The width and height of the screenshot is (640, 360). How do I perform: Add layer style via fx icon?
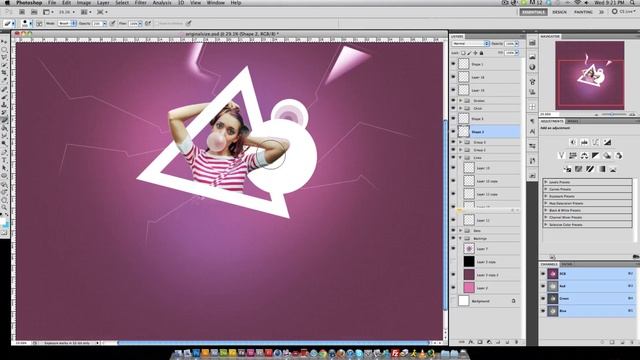[471, 342]
